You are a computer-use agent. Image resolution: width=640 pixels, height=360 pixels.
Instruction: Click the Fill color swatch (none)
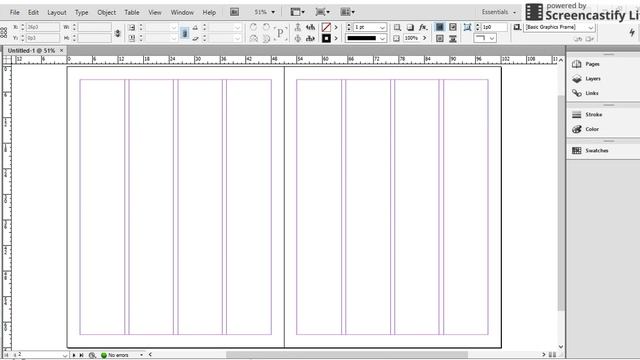click(x=326, y=27)
